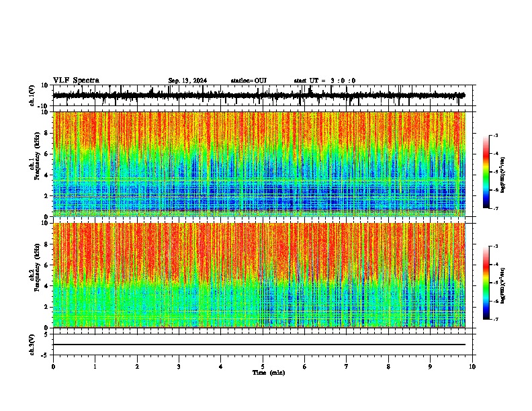Click time axis tick label "6"

coord(305,367)
